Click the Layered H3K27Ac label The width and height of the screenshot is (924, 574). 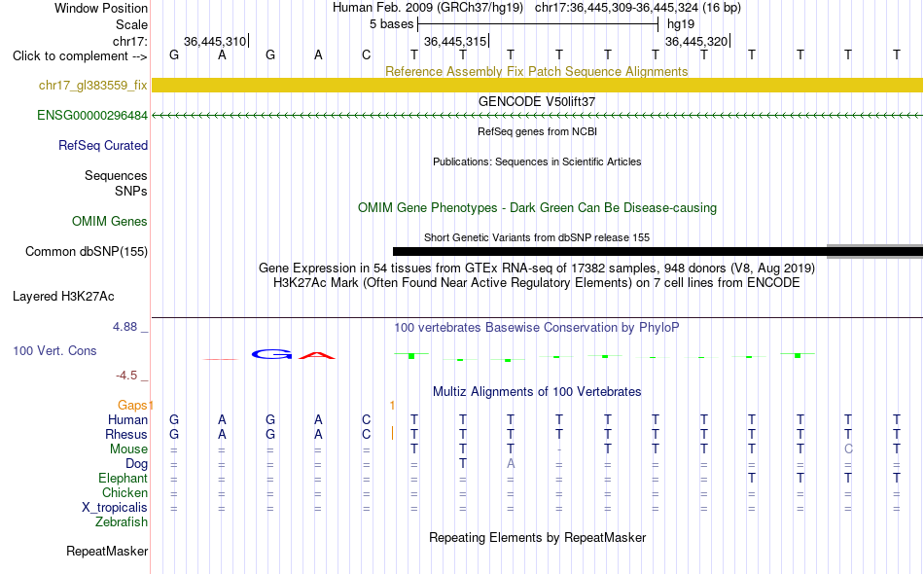point(63,297)
